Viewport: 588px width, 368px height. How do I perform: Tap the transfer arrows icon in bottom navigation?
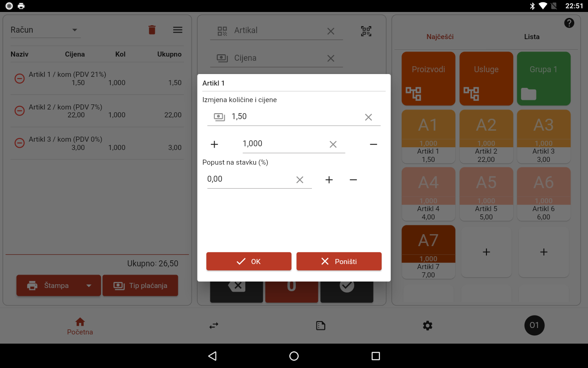(213, 325)
